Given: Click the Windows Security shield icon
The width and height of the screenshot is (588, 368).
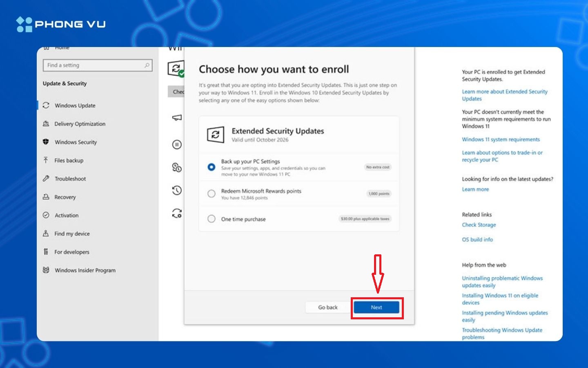Looking at the screenshot, I should pos(46,142).
